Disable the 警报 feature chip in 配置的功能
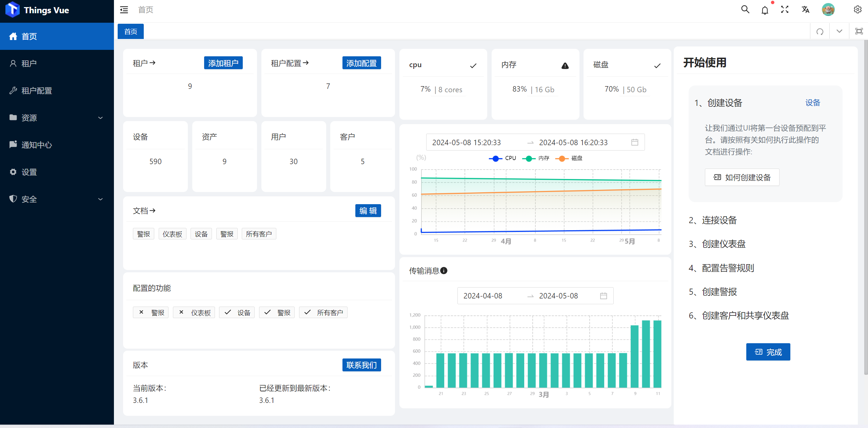Screen dimensions: 868x428 [x=151, y=312]
